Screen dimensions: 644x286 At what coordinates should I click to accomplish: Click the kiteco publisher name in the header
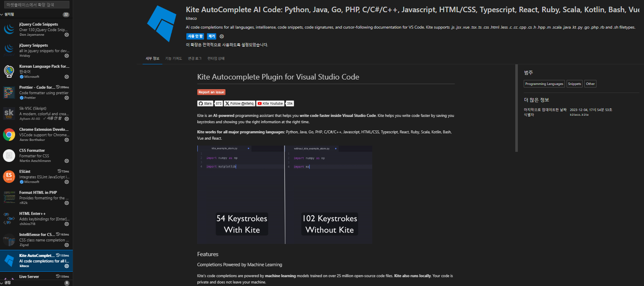point(191,19)
